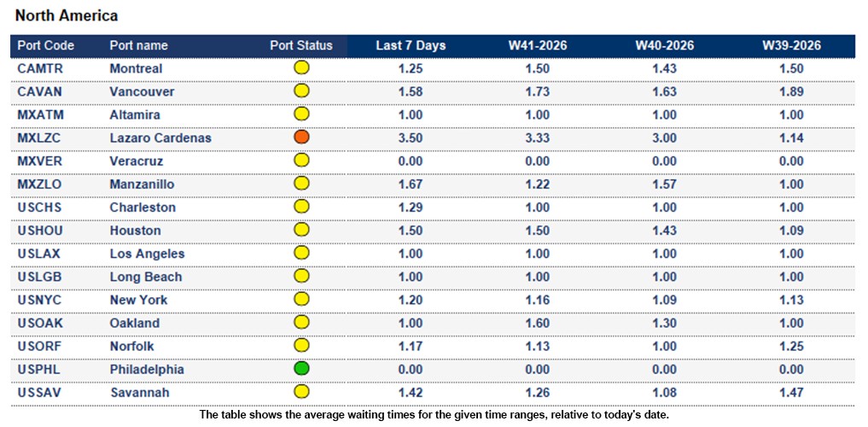This screenshot has width=868, height=427.
Task: Click the Charleston port name
Action: [x=143, y=208]
